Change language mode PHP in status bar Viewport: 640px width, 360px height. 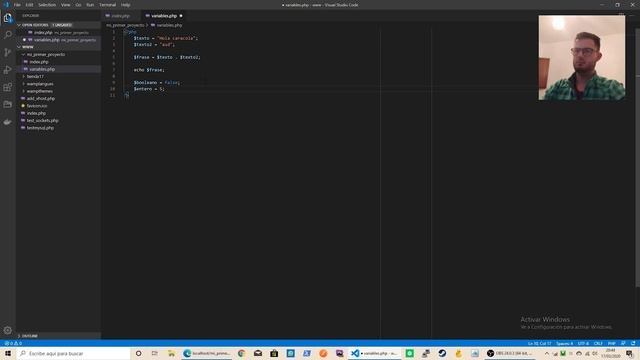click(x=611, y=343)
